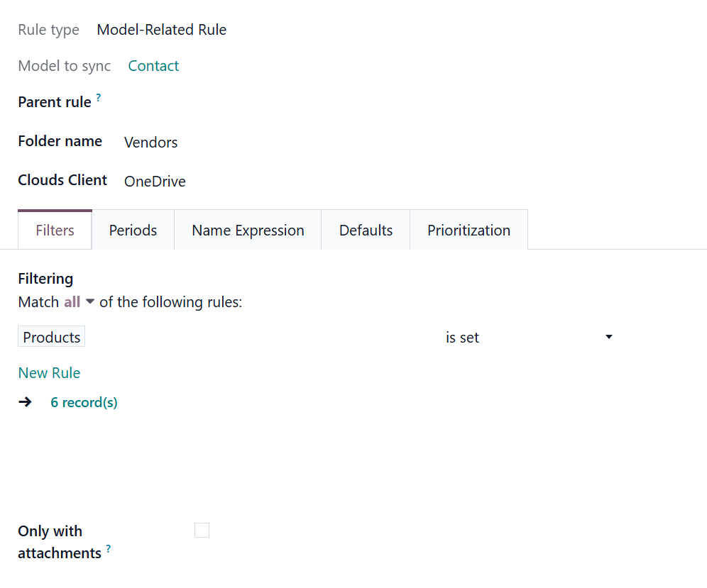
Task: Expand the "is set" operator dropdown
Action: click(529, 338)
